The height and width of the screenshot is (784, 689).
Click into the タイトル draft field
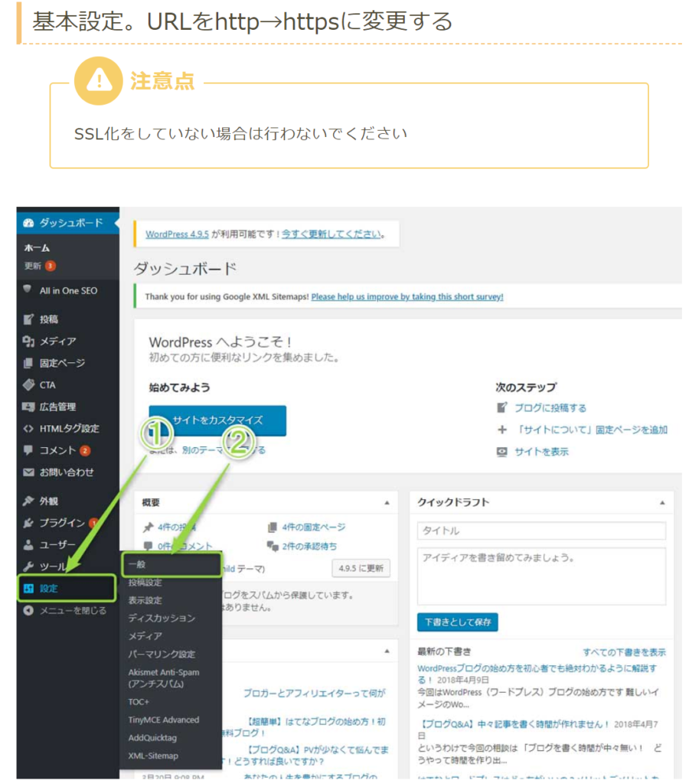(541, 531)
